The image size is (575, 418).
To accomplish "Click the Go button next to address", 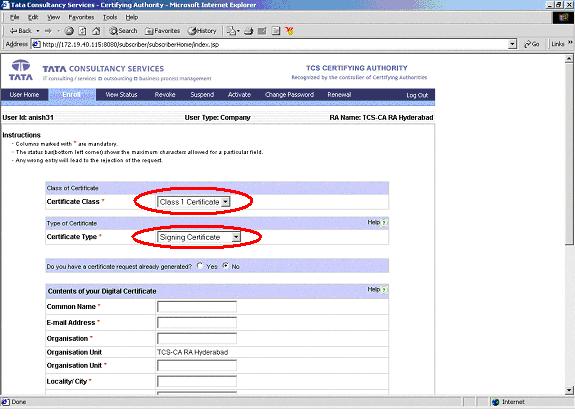I will [x=532, y=44].
